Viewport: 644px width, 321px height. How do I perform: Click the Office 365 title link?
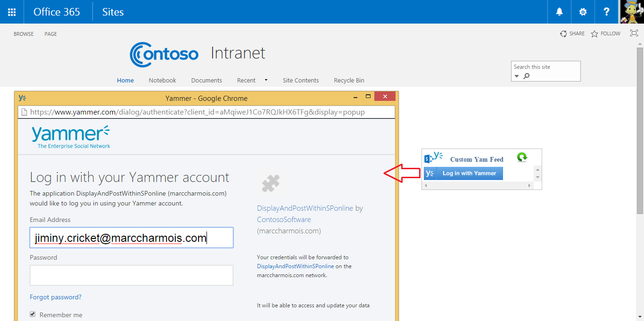(x=57, y=12)
